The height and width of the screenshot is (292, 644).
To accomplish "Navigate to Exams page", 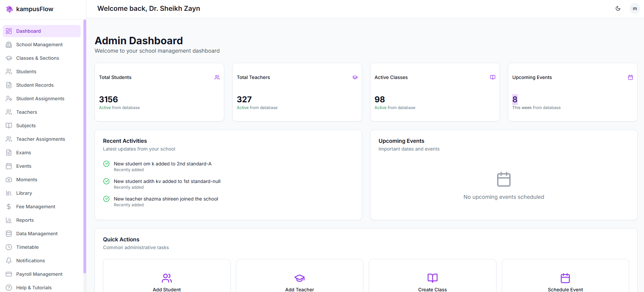I will click(42, 153).
